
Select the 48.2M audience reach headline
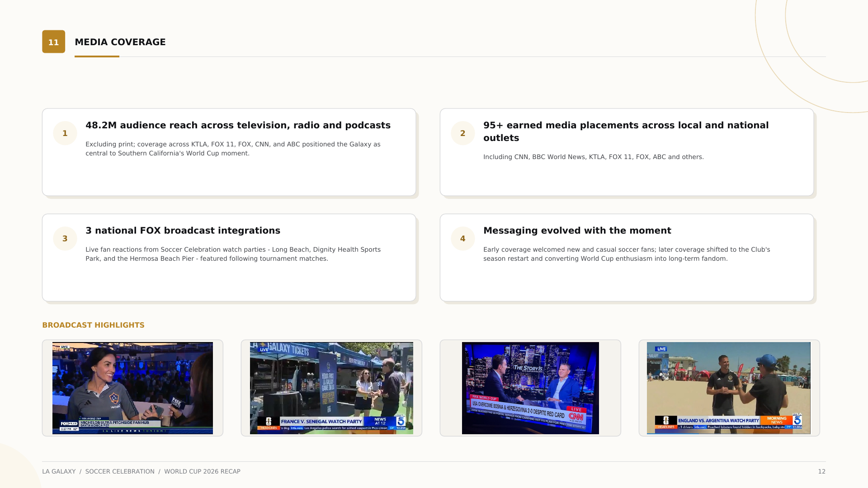[238, 125]
